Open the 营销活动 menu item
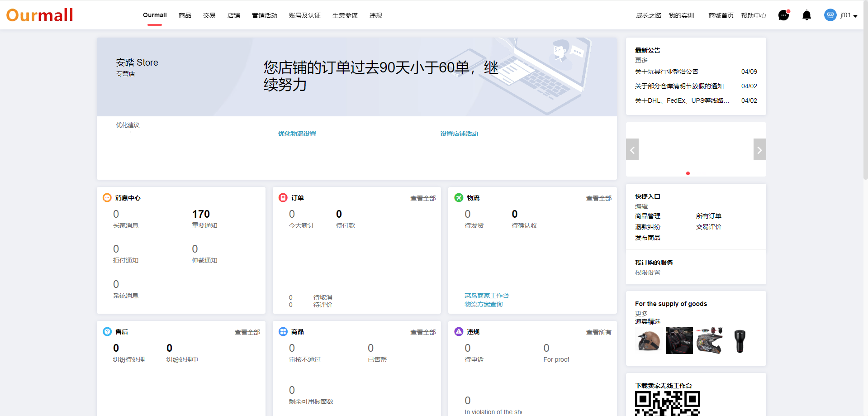This screenshot has height=416, width=868. tap(264, 15)
